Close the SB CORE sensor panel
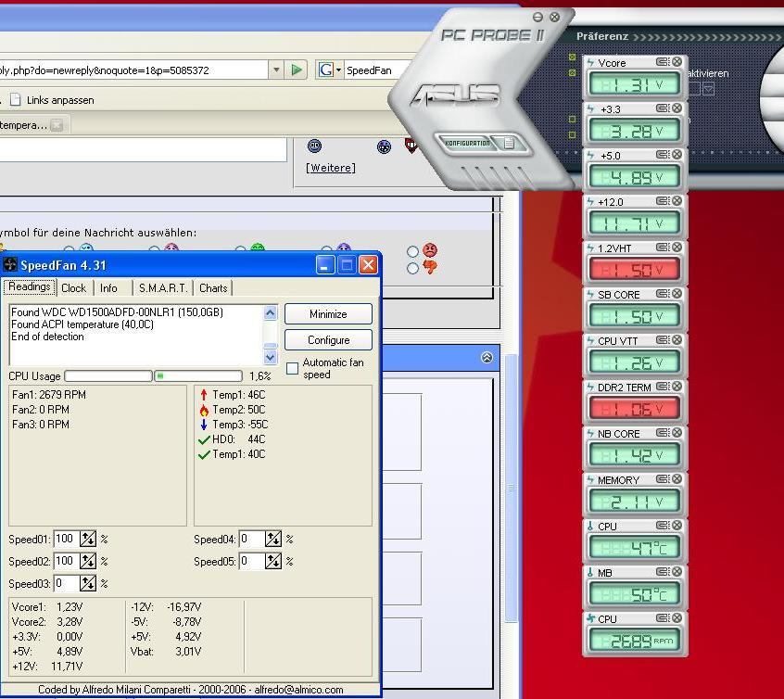This screenshot has width=784, height=699. (677, 293)
